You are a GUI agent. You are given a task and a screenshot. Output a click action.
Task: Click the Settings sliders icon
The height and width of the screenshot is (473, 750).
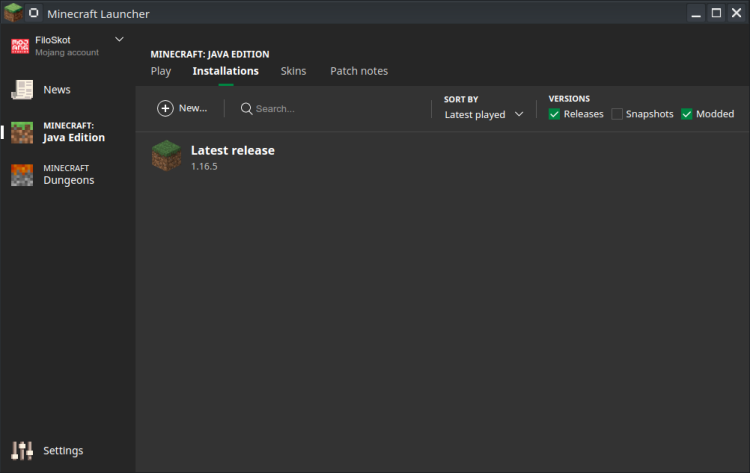coord(22,451)
